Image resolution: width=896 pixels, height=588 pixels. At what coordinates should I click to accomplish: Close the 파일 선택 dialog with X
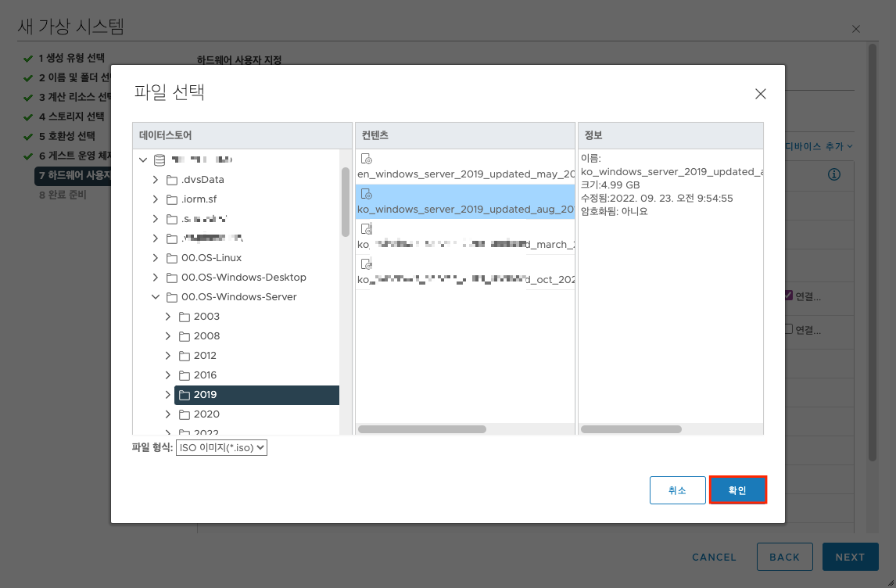point(761,94)
